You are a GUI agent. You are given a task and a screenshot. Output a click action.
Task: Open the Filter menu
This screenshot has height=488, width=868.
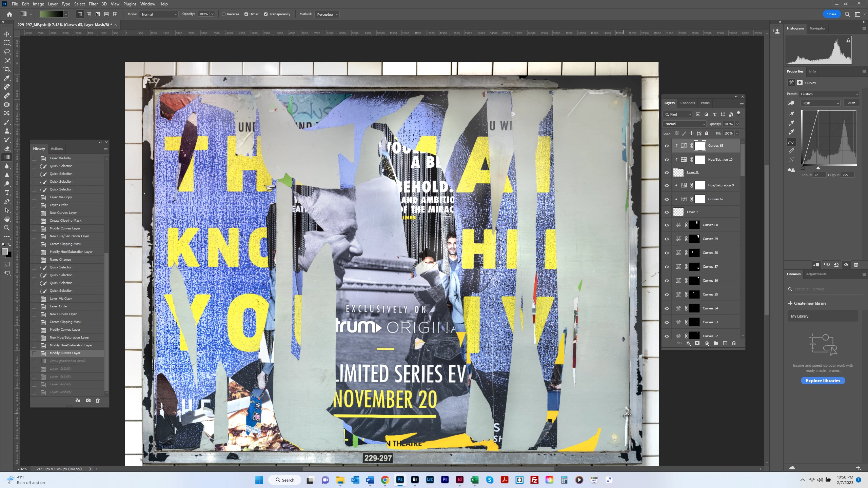point(93,4)
